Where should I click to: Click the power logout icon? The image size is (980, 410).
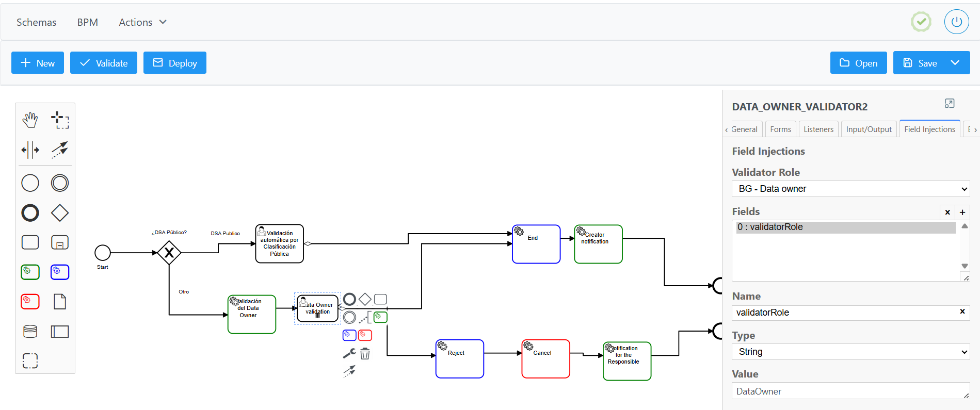pyautogui.click(x=956, y=22)
